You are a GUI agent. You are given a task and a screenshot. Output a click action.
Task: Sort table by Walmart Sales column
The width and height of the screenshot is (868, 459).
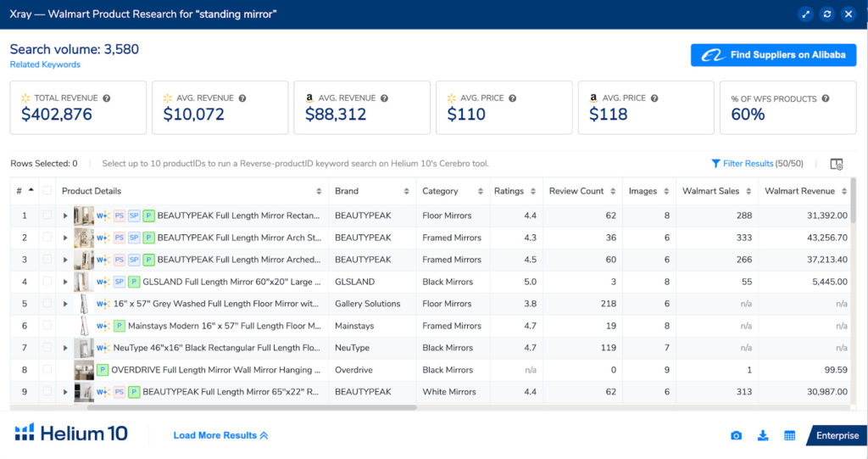(710, 191)
